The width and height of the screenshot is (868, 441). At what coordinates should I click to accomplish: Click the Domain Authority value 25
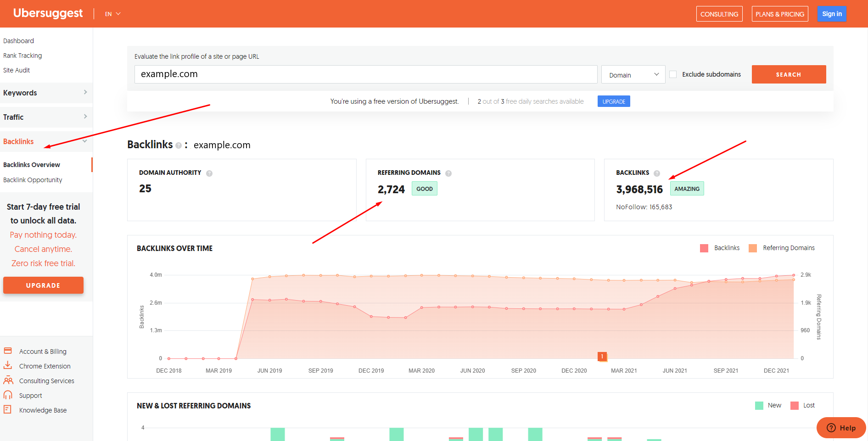(145, 189)
